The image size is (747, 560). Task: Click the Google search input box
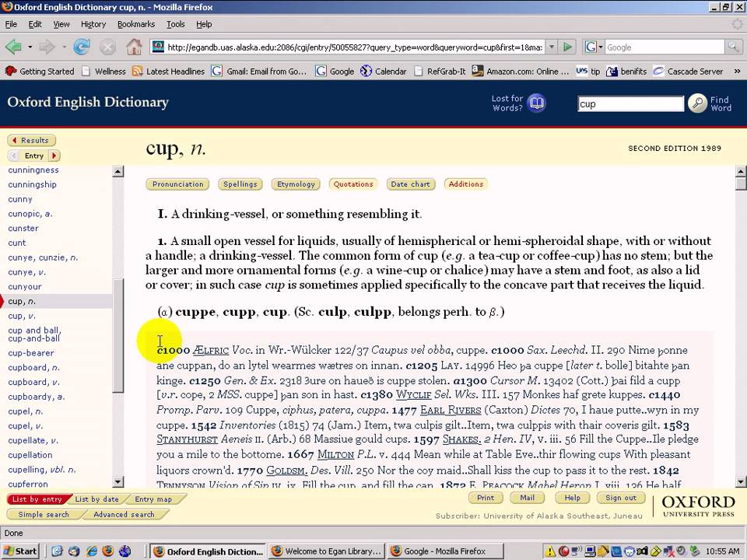[665, 47]
